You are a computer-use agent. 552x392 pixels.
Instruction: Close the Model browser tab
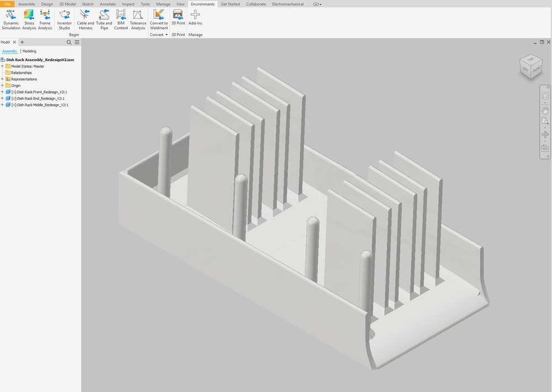14,42
